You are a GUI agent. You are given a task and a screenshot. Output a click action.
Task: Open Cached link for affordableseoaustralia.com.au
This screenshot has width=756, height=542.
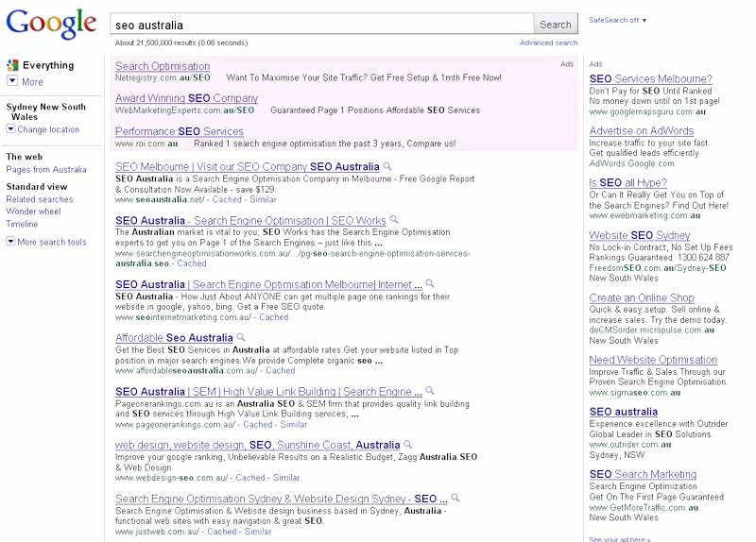tap(280, 371)
